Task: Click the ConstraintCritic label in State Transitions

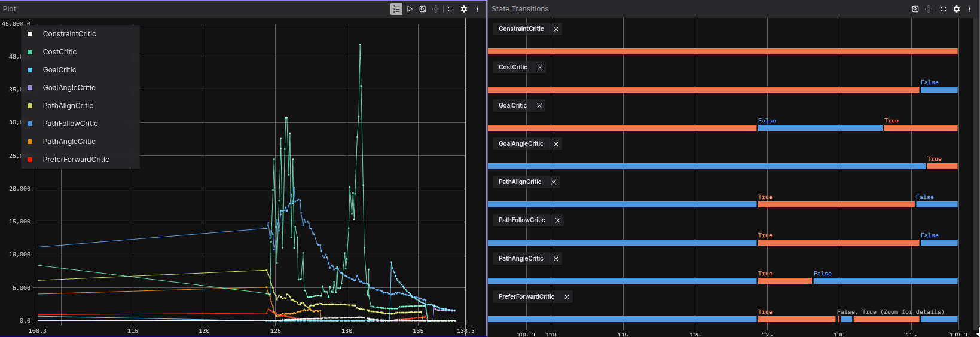Action: point(521,29)
